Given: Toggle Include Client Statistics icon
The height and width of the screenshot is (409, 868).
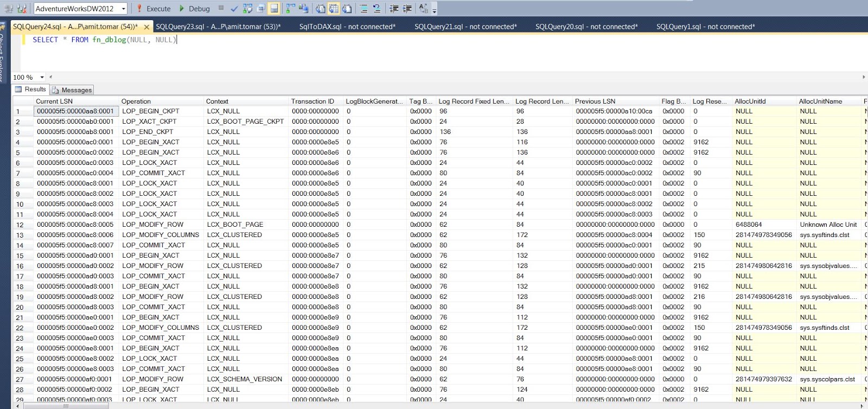Looking at the screenshot, I should click(303, 8).
